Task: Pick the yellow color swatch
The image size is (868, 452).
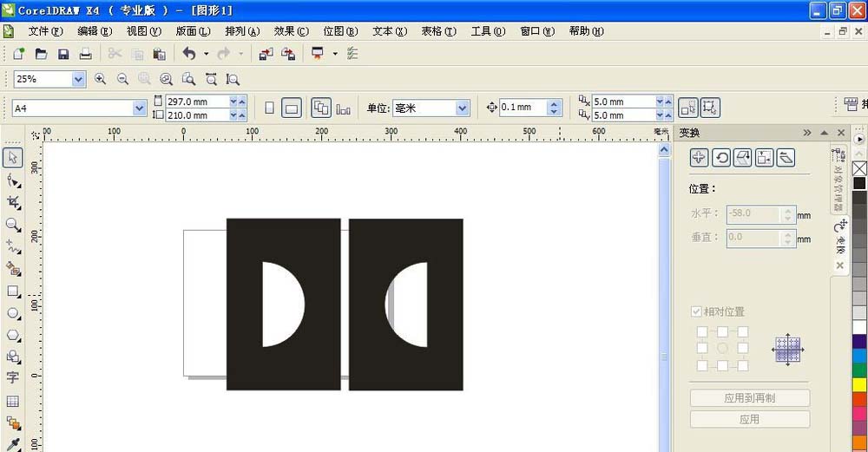Action: click(859, 384)
